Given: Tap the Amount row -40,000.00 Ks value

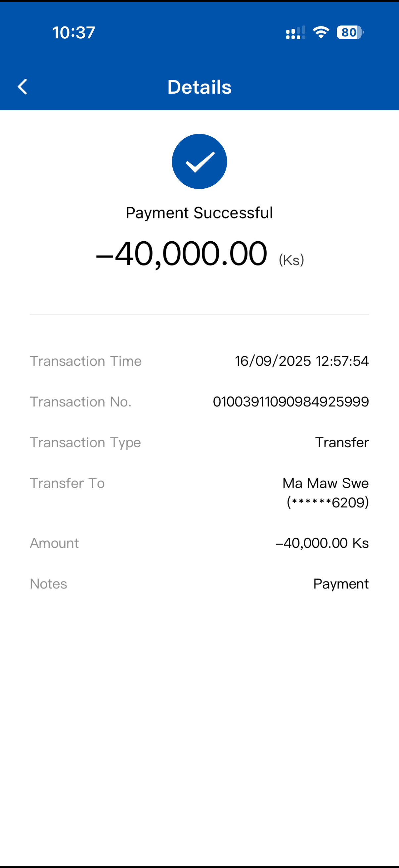Looking at the screenshot, I should [x=322, y=543].
